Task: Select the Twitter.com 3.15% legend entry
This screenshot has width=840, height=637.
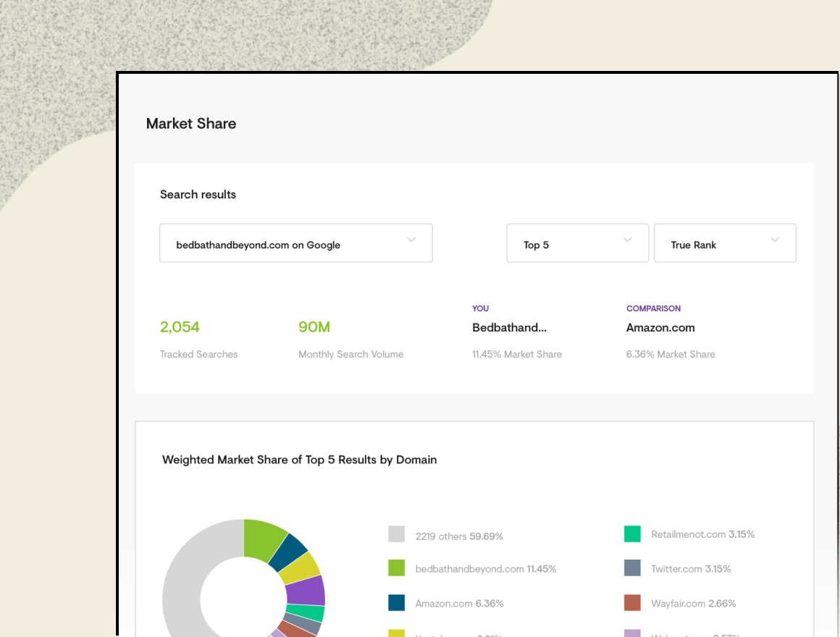Action: coord(691,569)
